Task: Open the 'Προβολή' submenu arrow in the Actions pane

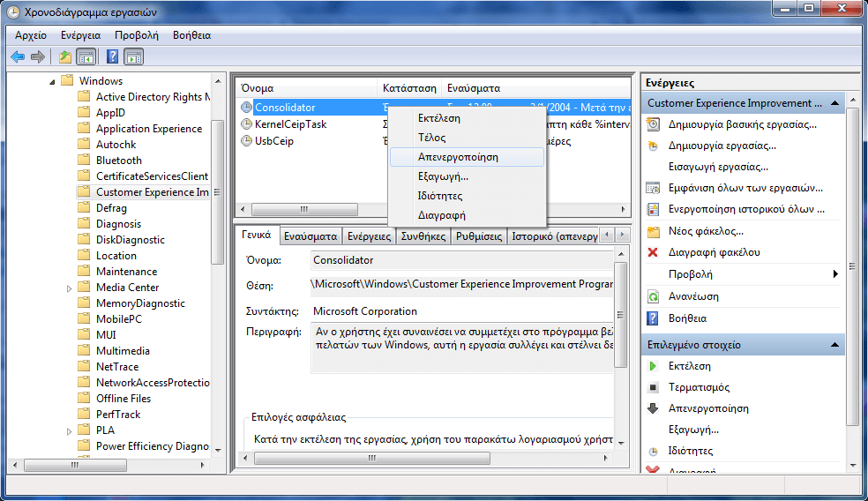Action: click(834, 274)
